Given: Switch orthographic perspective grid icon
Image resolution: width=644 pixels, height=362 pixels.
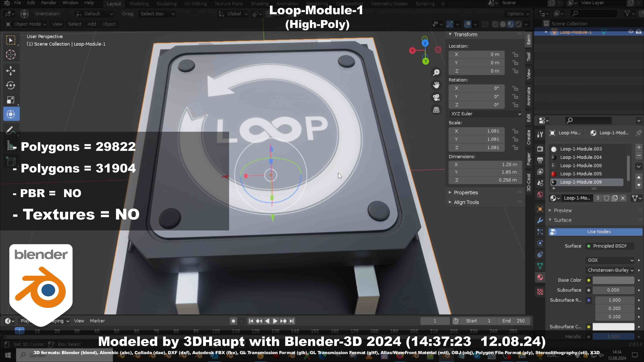Looking at the screenshot, I should [x=436, y=110].
